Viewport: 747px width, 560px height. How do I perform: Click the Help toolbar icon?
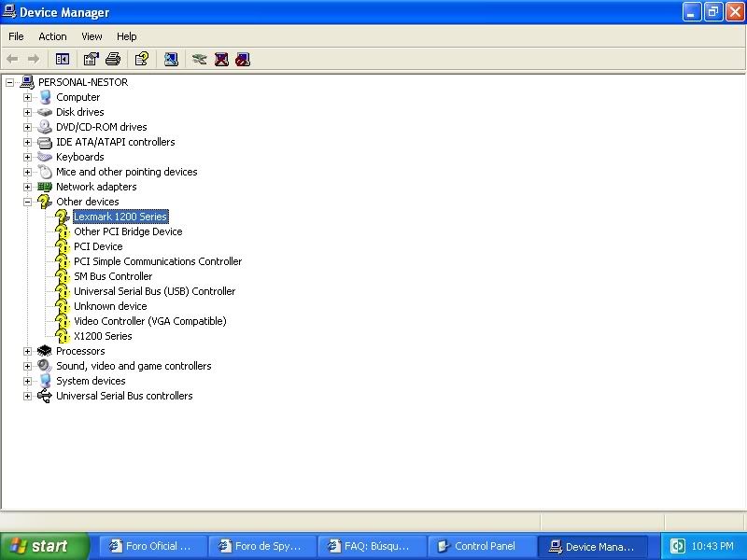tap(142, 59)
